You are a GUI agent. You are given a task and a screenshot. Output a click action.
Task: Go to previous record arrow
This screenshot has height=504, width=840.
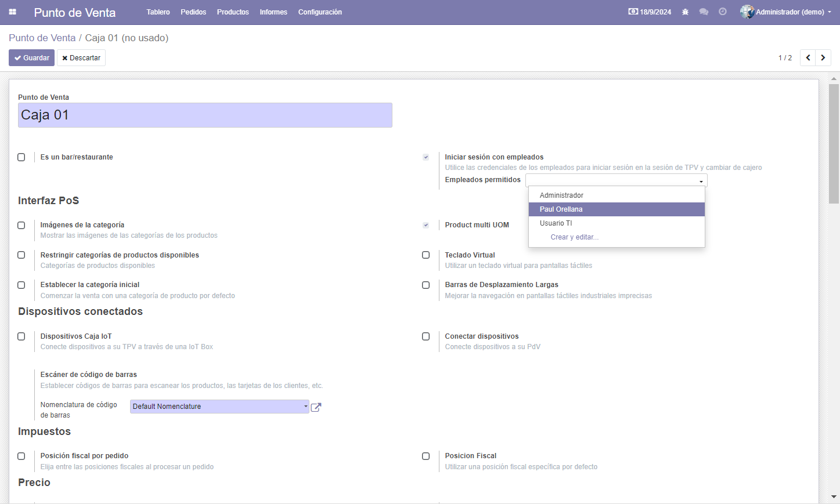(x=807, y=58)
